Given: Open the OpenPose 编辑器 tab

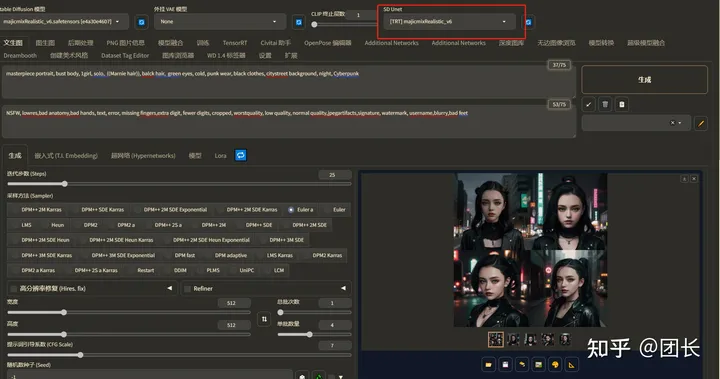Looking at the screenshot, I should pyautogui.click(x=327, y=43).
